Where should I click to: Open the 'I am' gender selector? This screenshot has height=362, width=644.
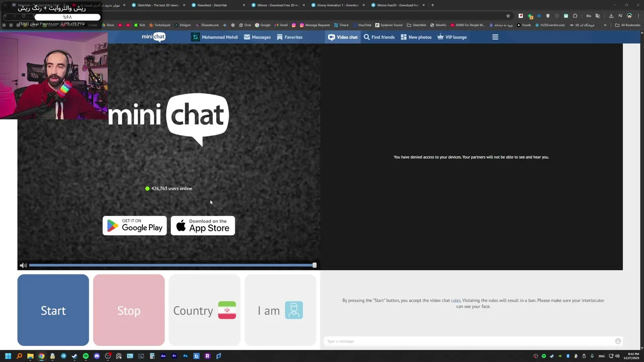pyautogui.click(x=280, y=310)
